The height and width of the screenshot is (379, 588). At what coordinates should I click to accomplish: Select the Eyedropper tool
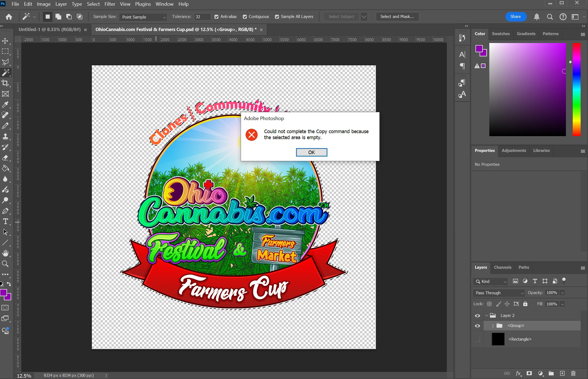pos(5,105)
